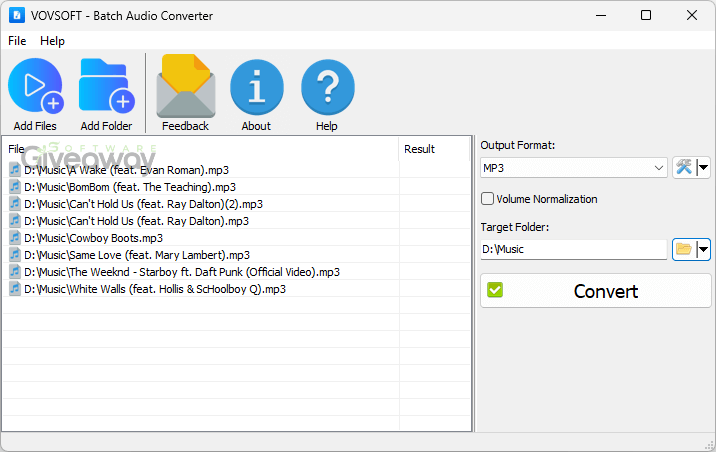This screenshot has height=452, width=716.
Task: Select the Starboy ft. Daft Punk file
Action: pyautogui.click(x=181, y=272)
